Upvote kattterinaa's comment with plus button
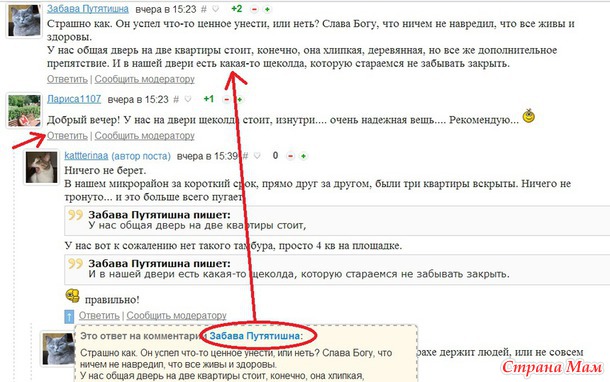This screenshot has width=610, height=382. coord(303,156)
